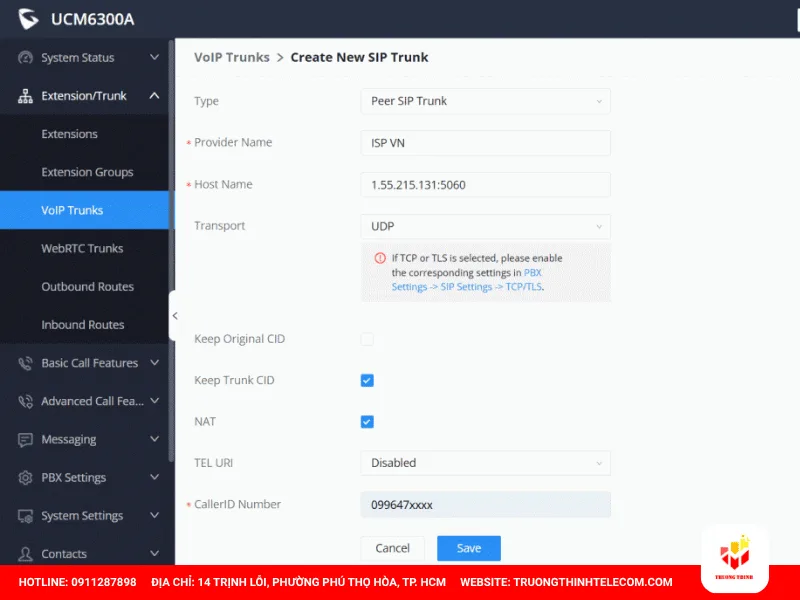
Task: Collapse the Extension/Trunk chevron
Action: pyautogui.click(x=155, y=95)
